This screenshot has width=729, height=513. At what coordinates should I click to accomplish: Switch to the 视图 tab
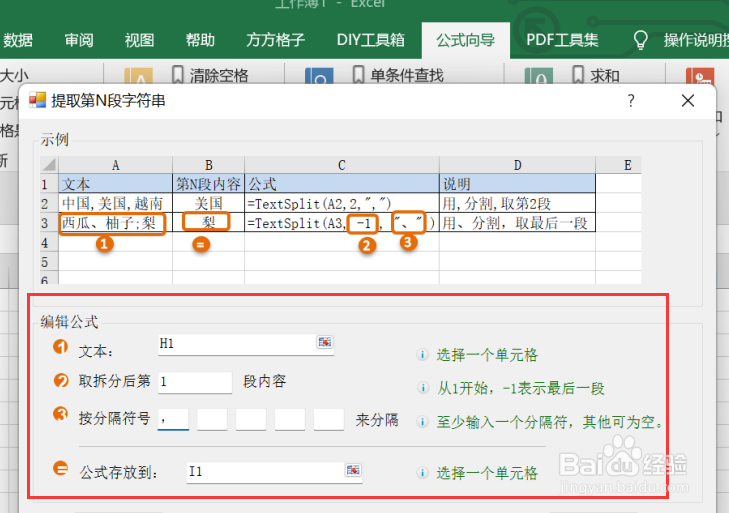pyautogui.click(x=139, y=40)
